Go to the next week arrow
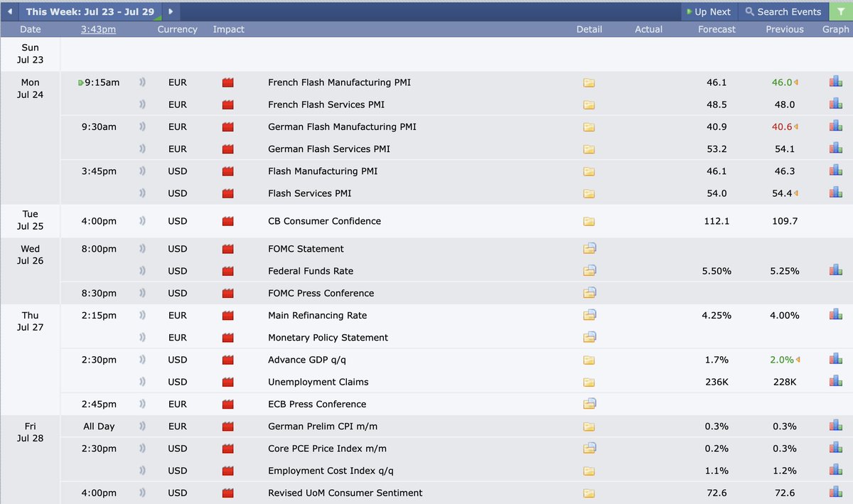853x504 pixels. point(171,11)
